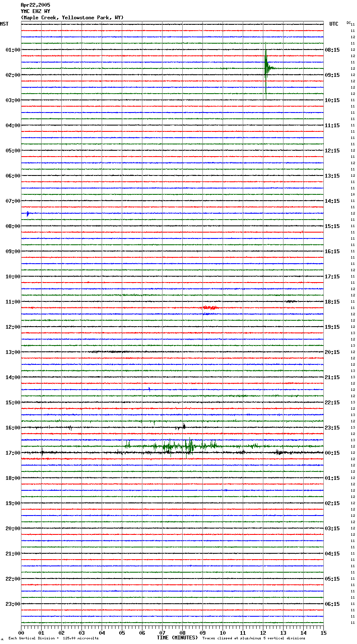The height and width of the screenshot is (644, 357).
Task: Select the 17:00 MST time label
Action: pos(13,453)
